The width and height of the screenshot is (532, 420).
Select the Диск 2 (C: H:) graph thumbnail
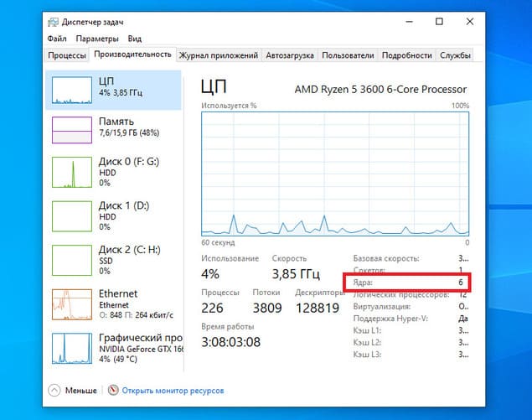(x=72, y=261)
